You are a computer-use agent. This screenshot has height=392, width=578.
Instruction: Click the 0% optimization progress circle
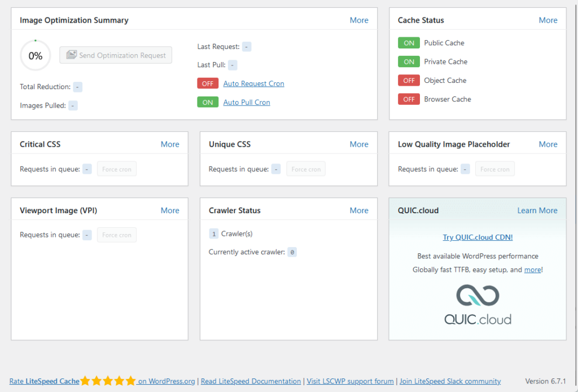pyautogui.click(x=36, y=56)
